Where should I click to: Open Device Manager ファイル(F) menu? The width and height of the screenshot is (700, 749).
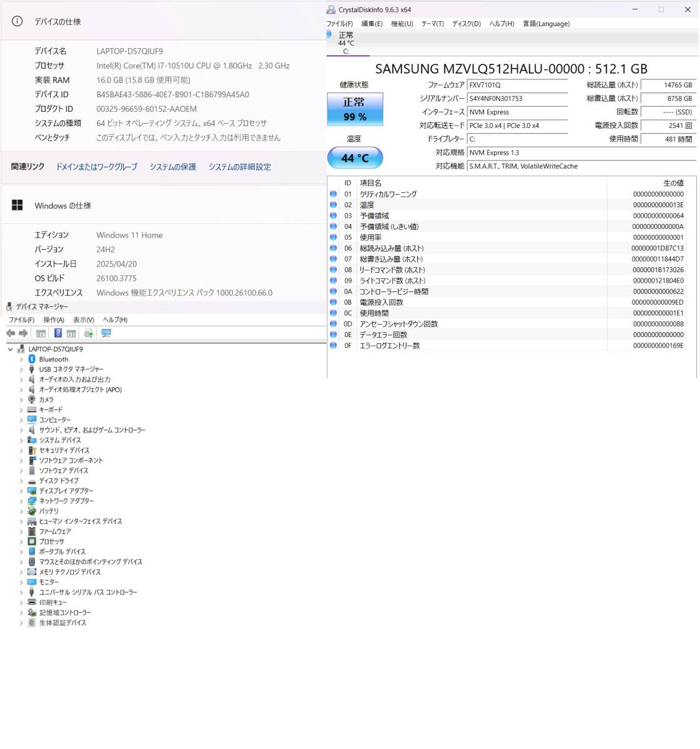coord(21,320)
